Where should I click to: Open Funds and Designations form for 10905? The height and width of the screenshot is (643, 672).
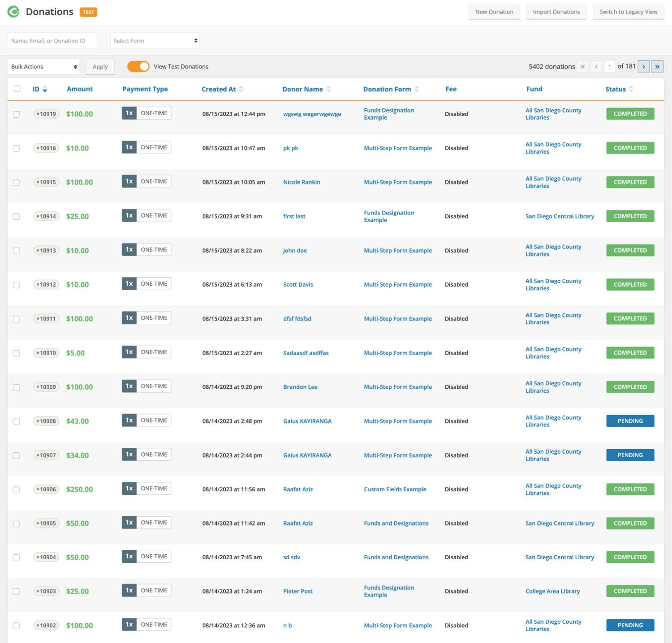[396, 523]
